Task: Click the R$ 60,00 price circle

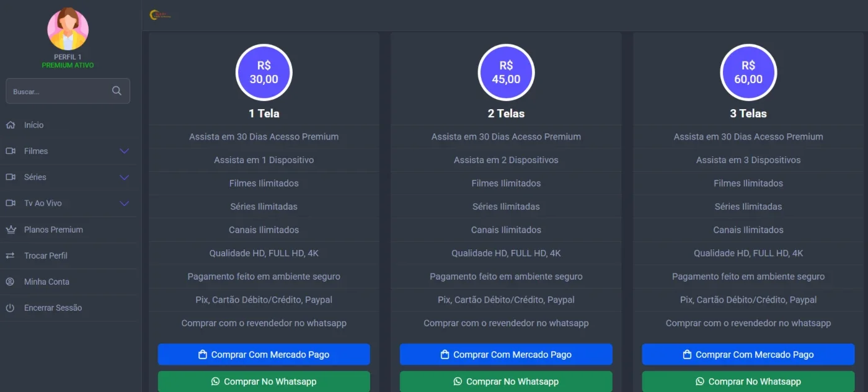Action: [x=748, y=73]
